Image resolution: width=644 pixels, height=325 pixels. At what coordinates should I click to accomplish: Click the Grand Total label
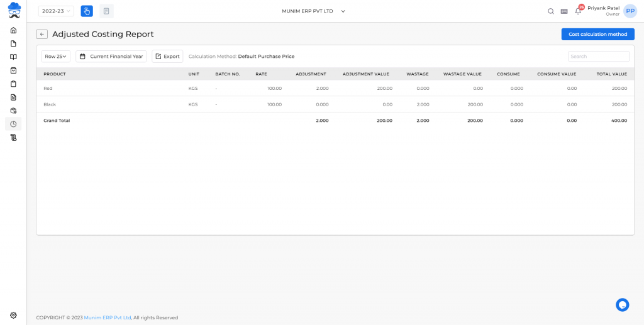click(57, 121)
